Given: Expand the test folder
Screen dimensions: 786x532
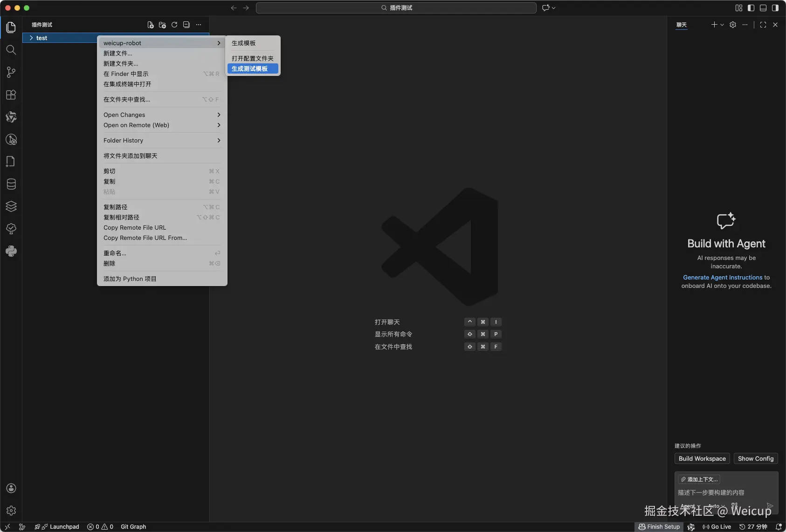Looking at the screenshot, I should [116, 38].
